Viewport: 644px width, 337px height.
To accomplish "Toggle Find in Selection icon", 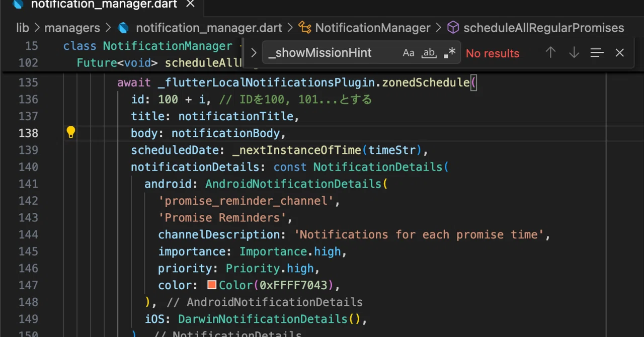I will (x=597, y=53).
